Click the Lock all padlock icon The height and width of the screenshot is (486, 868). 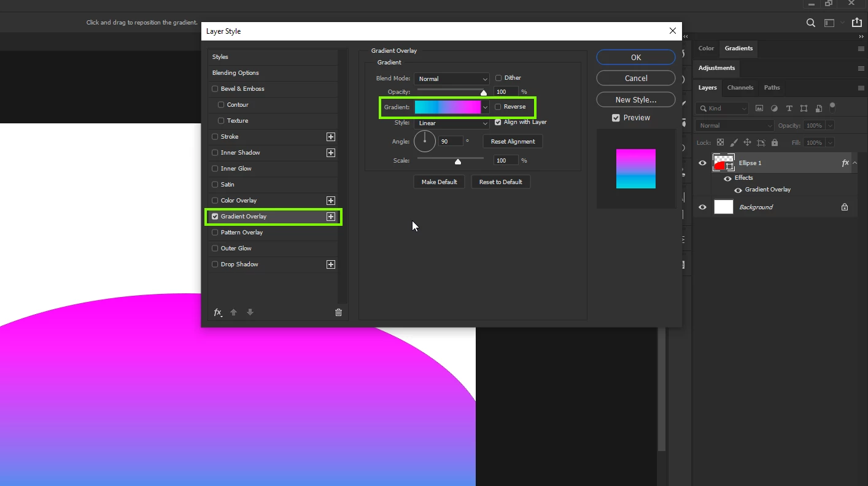[x=775, y=142]
